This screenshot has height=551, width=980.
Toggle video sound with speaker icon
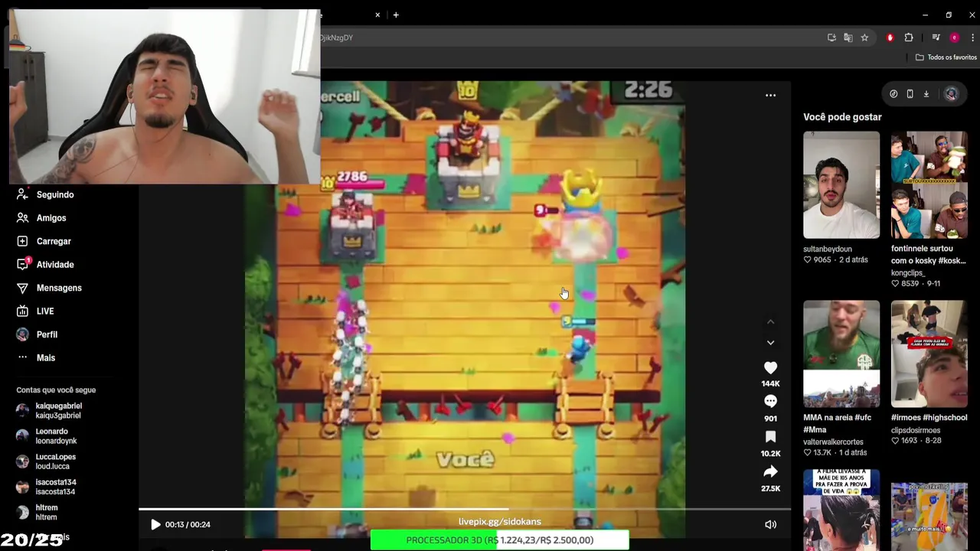coord(770,524)
